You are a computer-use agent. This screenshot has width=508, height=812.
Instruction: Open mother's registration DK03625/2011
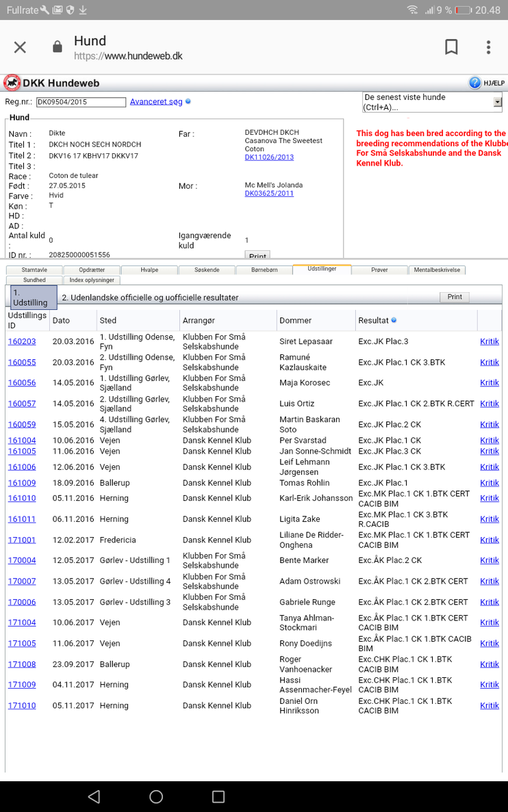tap(269, 193)
